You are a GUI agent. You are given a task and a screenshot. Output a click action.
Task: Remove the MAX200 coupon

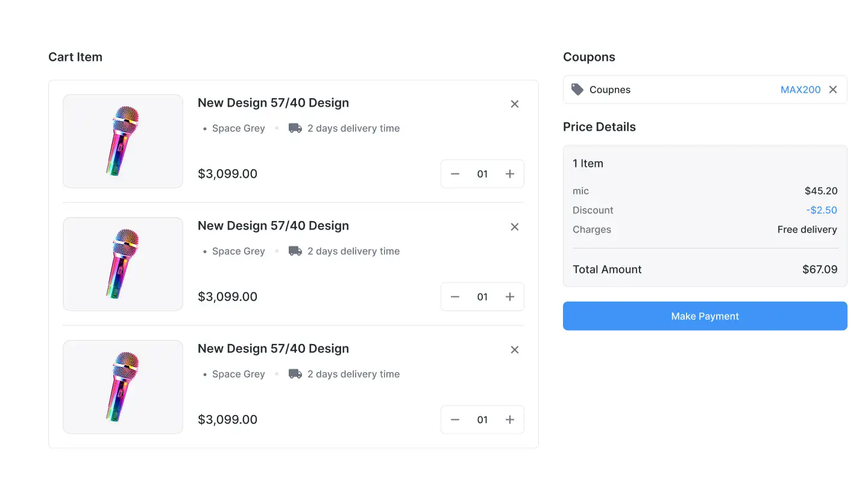click(833, 90)
